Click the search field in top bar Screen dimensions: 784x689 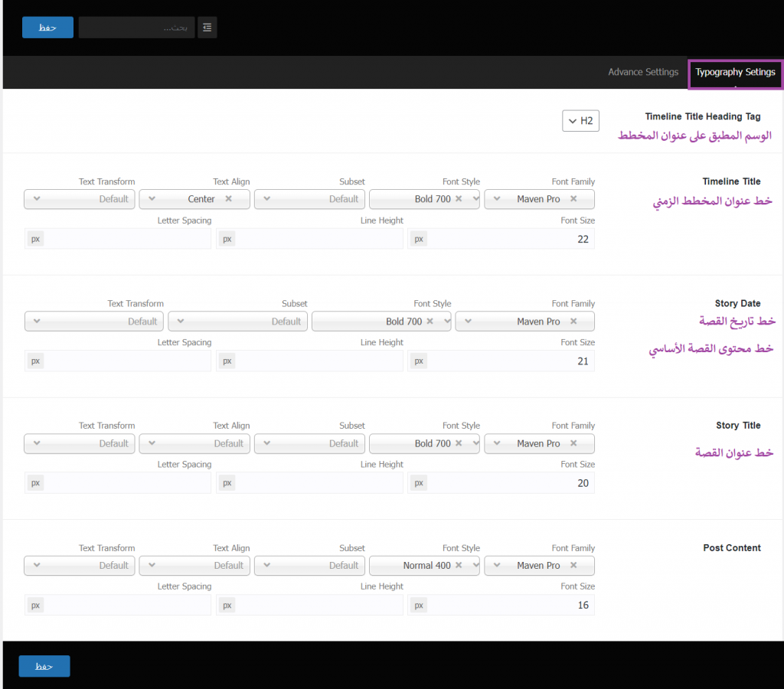coord(136,28)
